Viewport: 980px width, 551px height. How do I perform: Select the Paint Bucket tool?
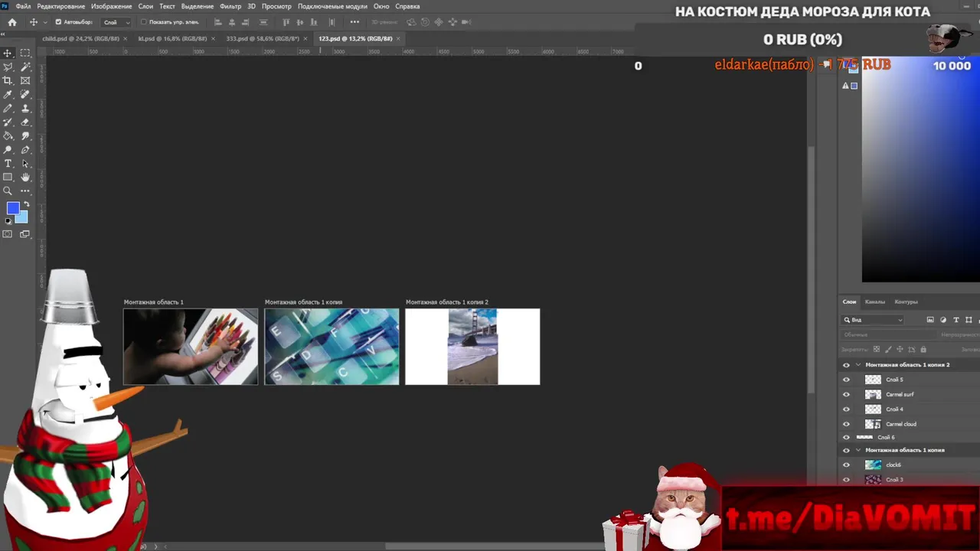(x=8, y=135)
